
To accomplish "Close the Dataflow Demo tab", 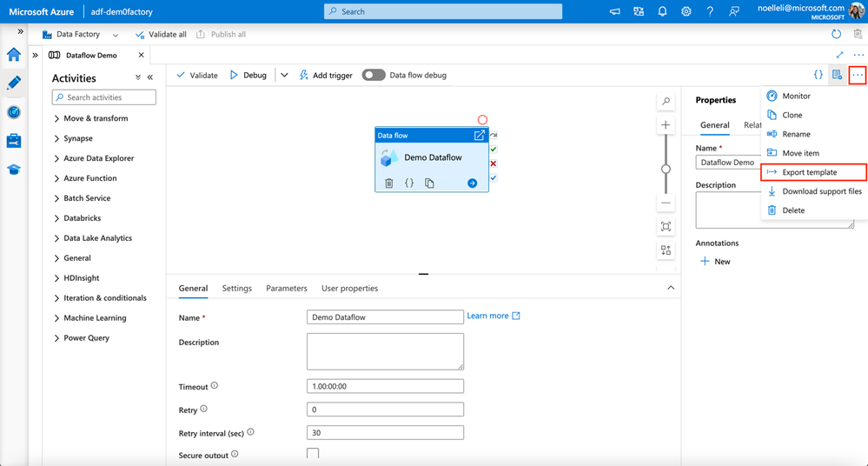I will 141,55.
